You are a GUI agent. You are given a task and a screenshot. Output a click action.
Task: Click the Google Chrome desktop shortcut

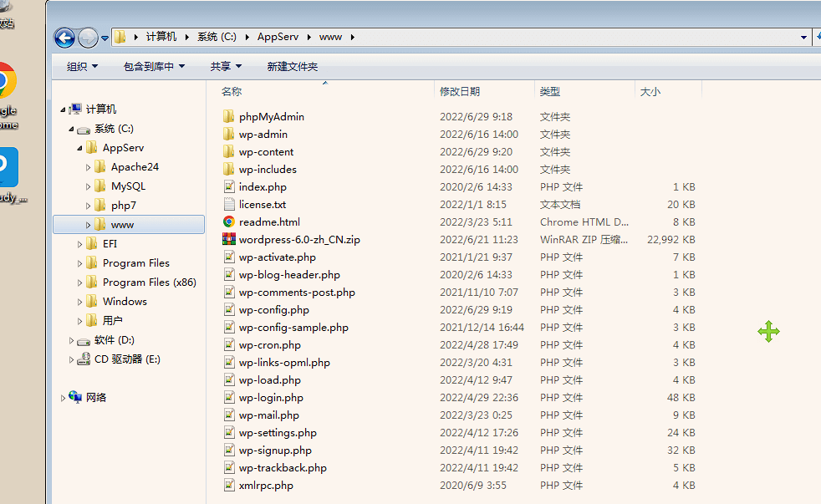coord(8,94)
